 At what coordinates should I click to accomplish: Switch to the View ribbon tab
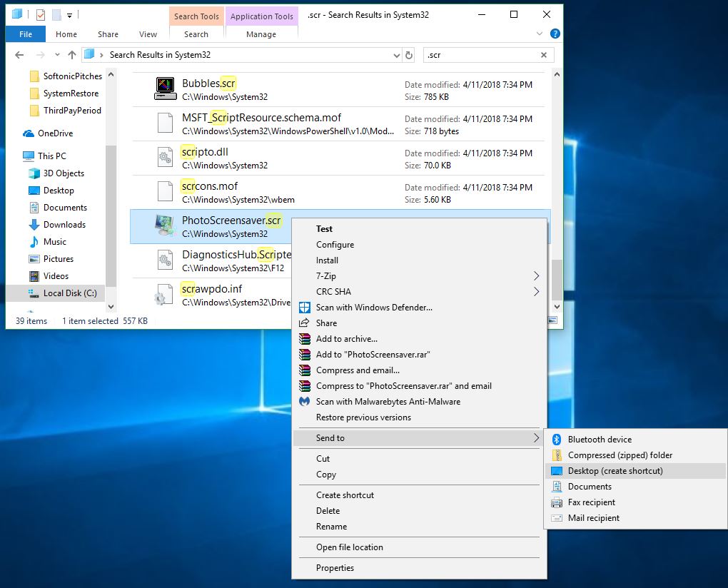[148, 34]
